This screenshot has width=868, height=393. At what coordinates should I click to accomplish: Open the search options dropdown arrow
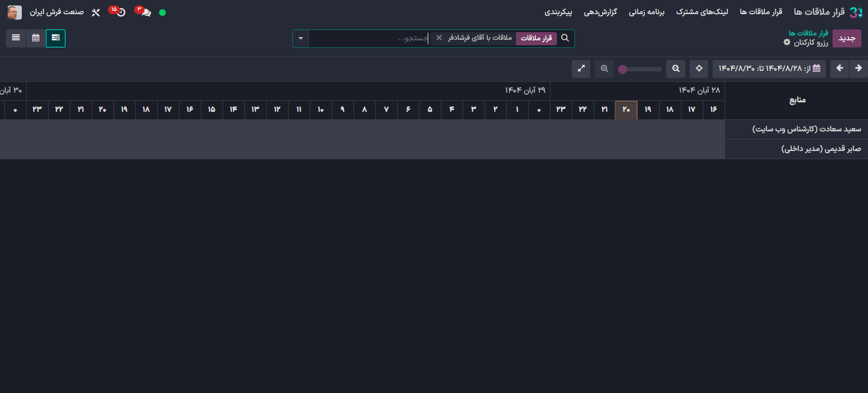(301, 38)
